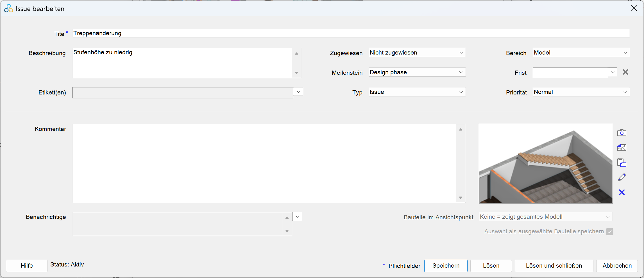Image resolution: width=644 pixels, height=278 pixels.
Task: Open the Frist date picker
Action: (x=612, y=72)
